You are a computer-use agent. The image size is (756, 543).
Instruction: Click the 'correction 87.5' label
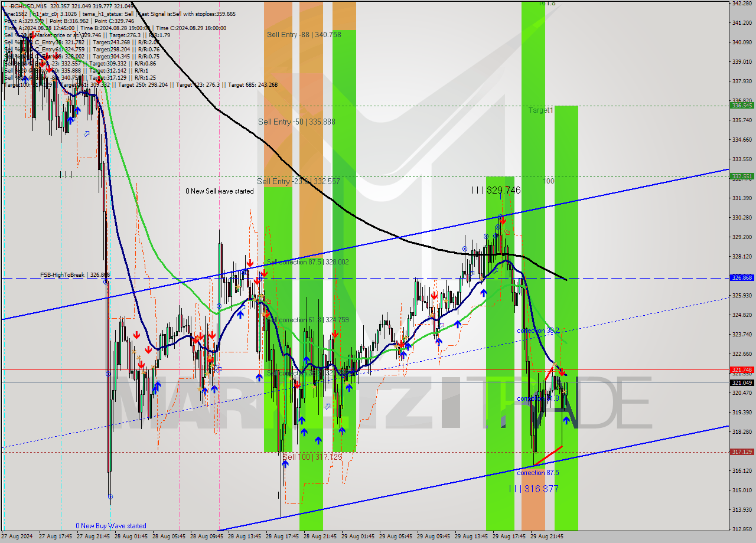tap(538, 473)
